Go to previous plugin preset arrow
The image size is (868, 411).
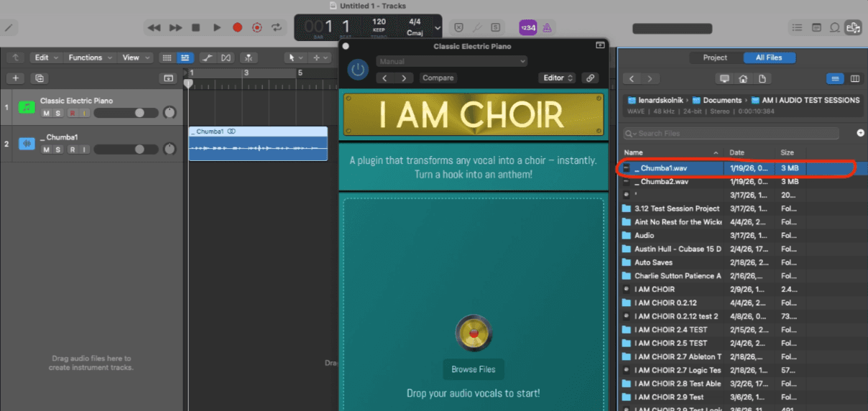click(x=385, y=78)
